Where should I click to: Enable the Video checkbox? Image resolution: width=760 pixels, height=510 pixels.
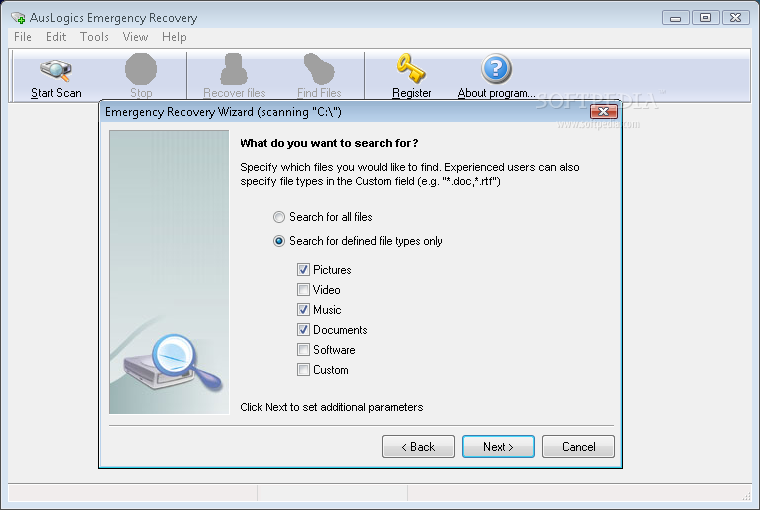303,290
